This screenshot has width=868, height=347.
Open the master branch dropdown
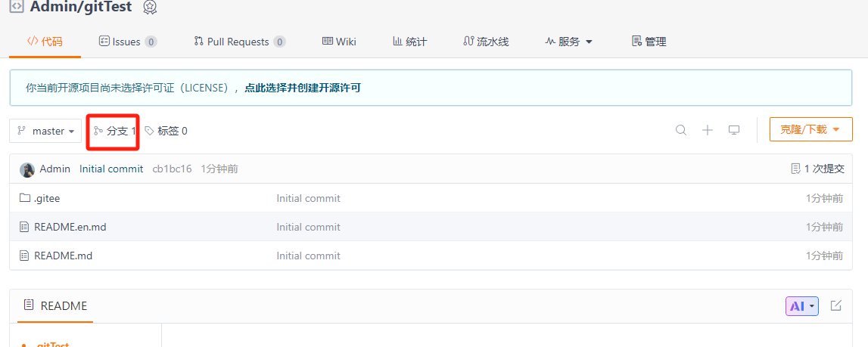point(45,131)
